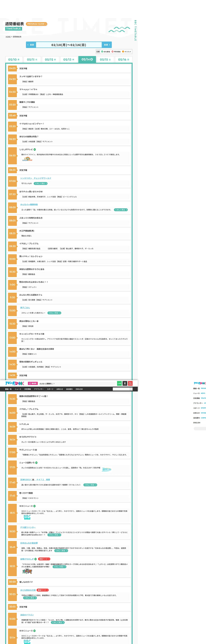Image resolution: width=206 pixels, height=644 pixels.
Task: Expand くわしく見る for 男子ごはん
Action: [x=54, y=313]
